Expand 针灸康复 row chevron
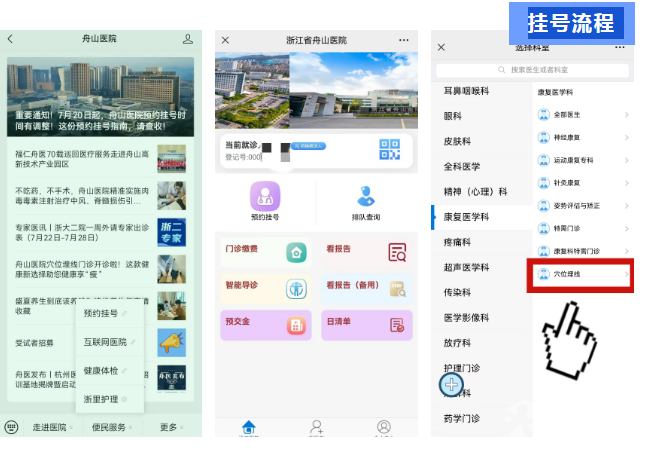Screen dimensions: 662x463 (627, 183)
